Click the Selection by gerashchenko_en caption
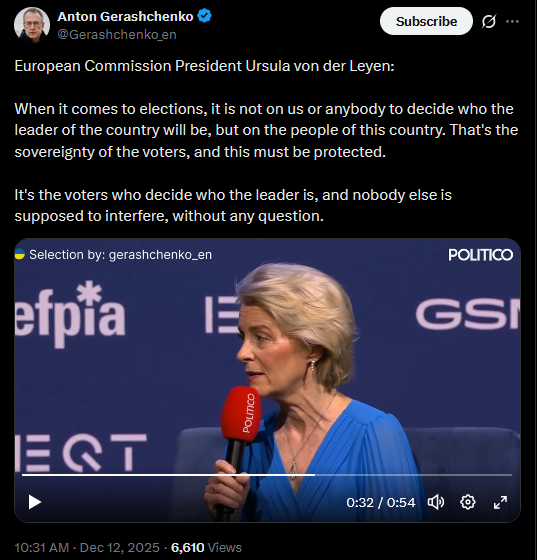Screen dimensions: 537x560 pyautogui.click(x=121, y=255)
